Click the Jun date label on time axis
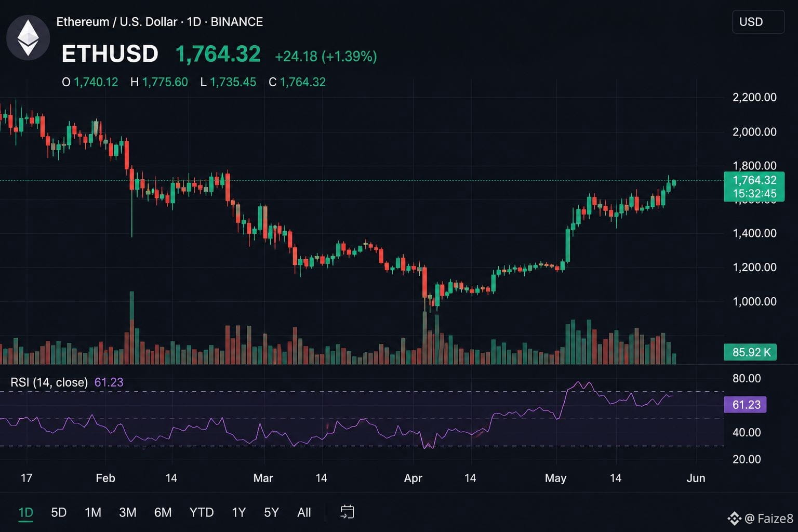The image size is (798, 532). point(696,478)
